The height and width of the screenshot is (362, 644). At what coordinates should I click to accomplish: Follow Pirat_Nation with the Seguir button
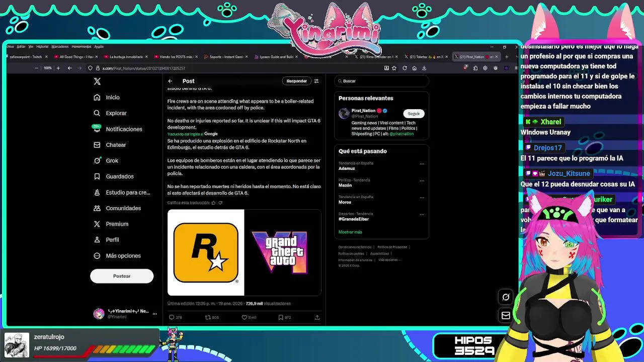(x=414, y=114)
